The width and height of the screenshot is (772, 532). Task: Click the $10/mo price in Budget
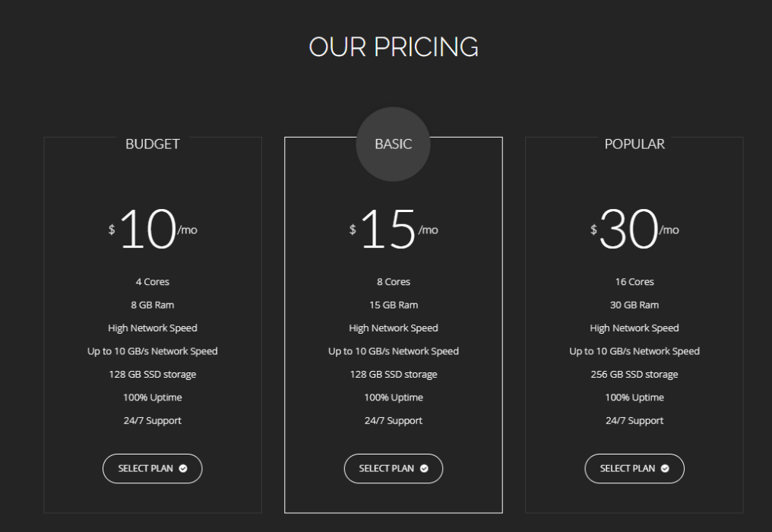click(153, 229)
